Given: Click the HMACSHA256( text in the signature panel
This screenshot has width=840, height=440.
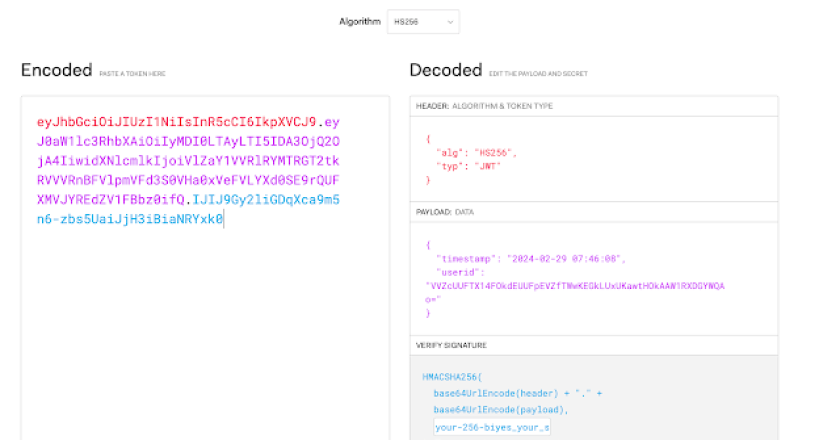Looking at the screenshot, I should coord(450,376).
